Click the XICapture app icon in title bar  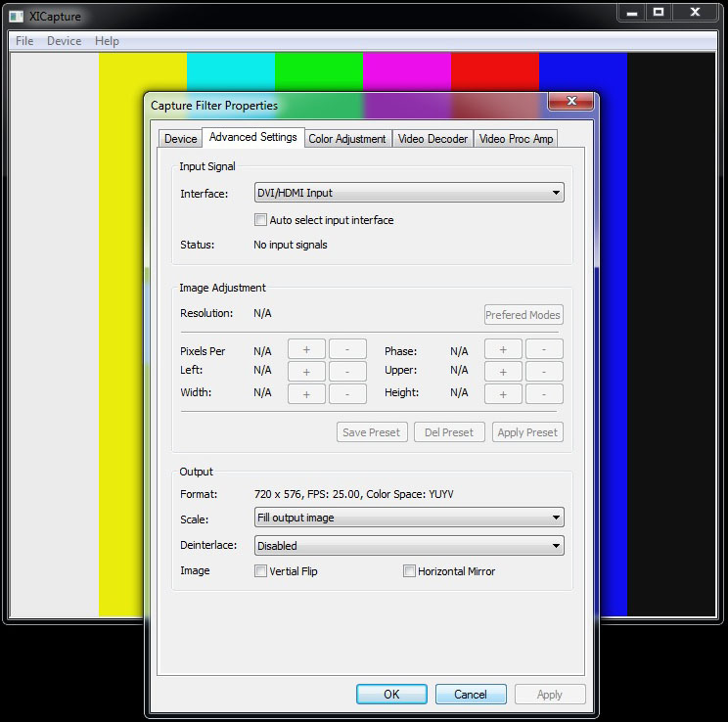click(x=16, y=17)
